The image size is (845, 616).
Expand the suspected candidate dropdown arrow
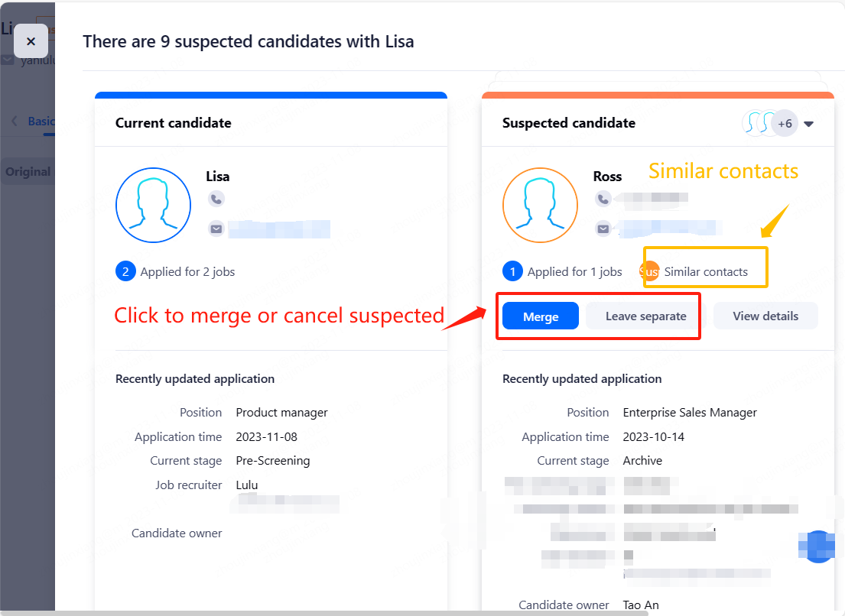point(808,124)
